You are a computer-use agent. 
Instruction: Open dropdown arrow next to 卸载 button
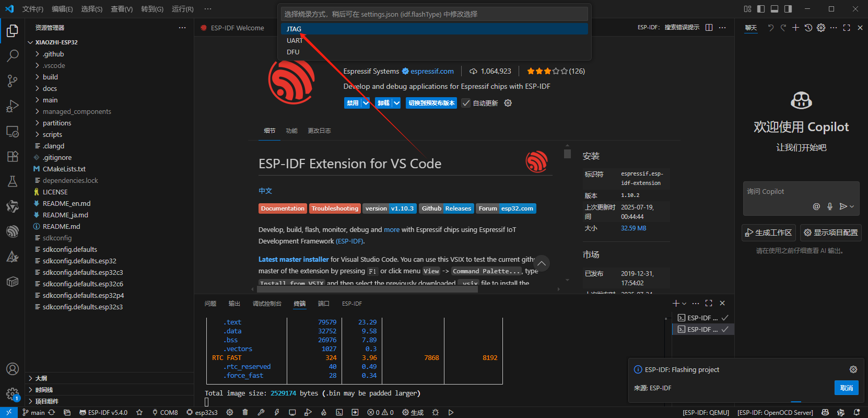(396, 103)
